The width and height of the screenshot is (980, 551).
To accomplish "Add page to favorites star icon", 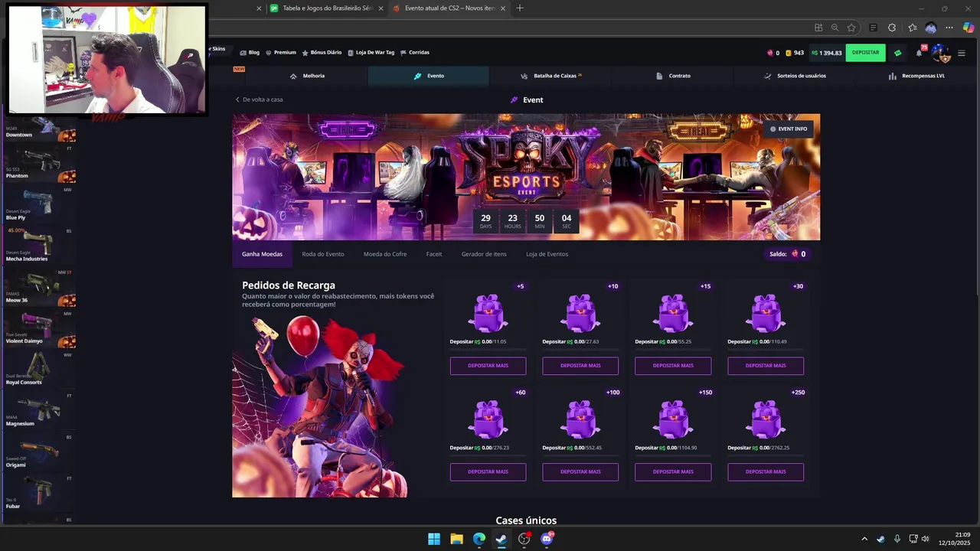I will pos(851,28).
